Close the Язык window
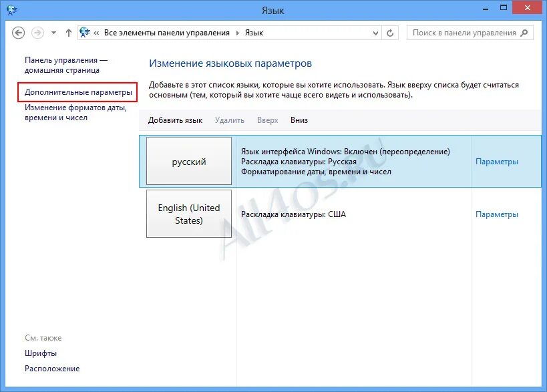The width and height of the screenshot is (547, 392). [528, 7]
